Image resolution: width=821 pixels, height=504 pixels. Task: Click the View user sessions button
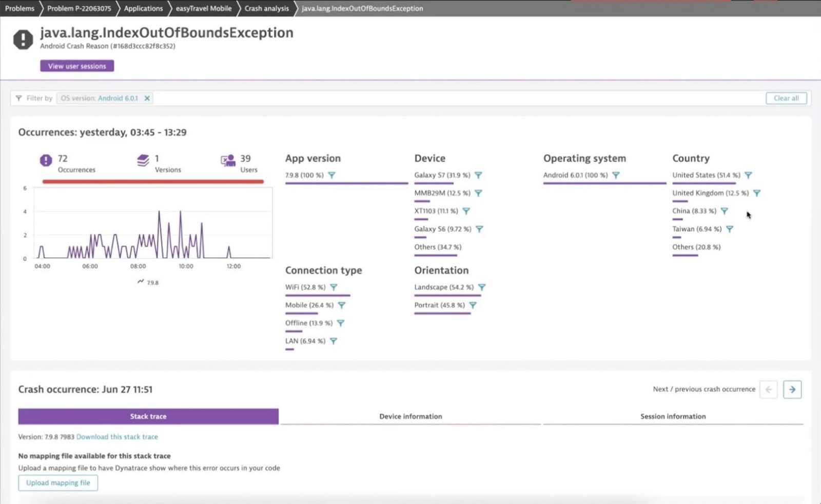[76, 66]
